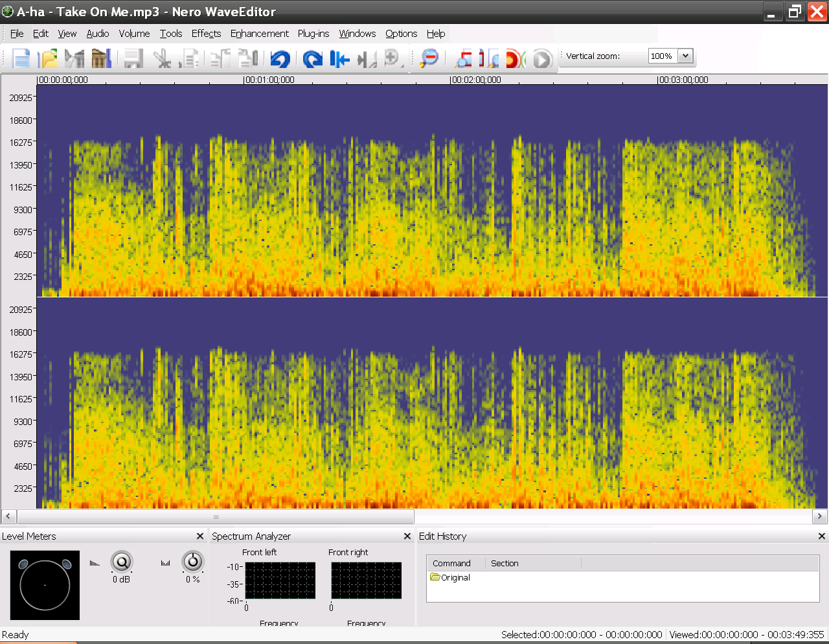Start audio recording
829x644 pixels.
[512, 58]
